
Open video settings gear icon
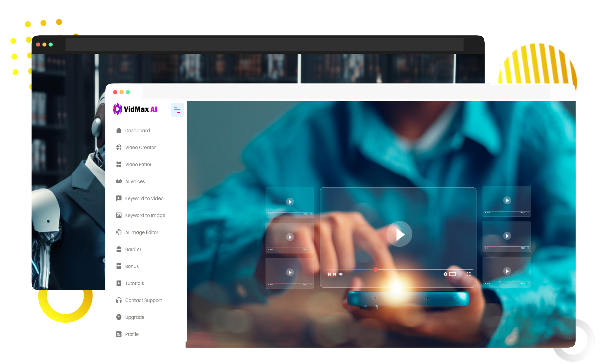click(x=445, y=274)
